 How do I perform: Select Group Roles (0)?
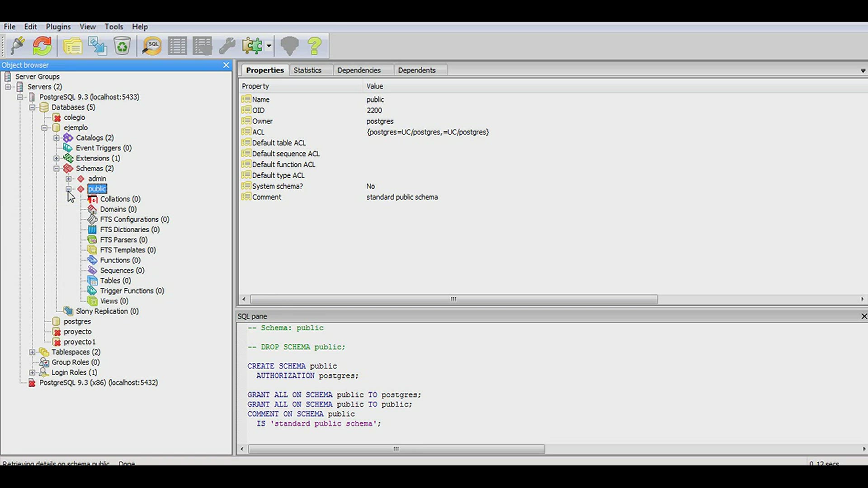coord(75,362)
